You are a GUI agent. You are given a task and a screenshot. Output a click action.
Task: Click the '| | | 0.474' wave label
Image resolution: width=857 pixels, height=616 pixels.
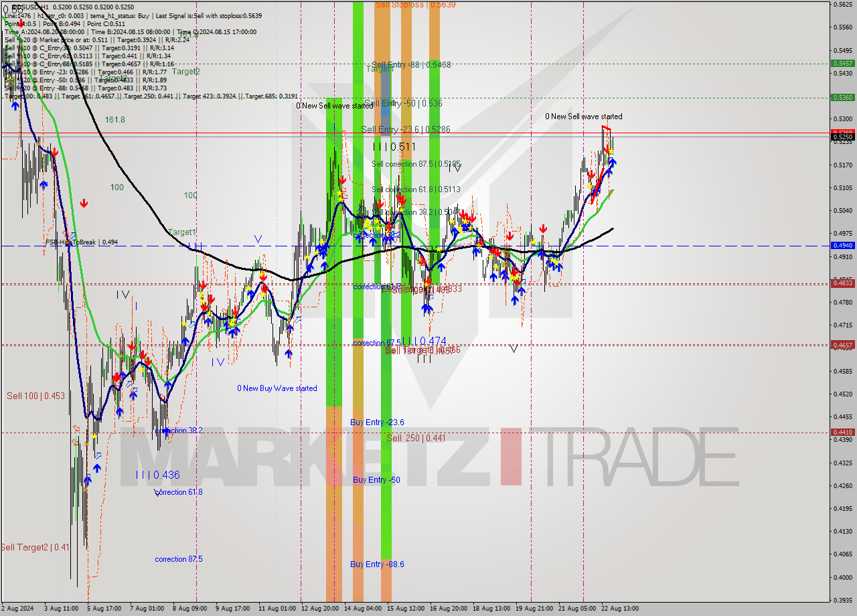click(x=424, y=341)
